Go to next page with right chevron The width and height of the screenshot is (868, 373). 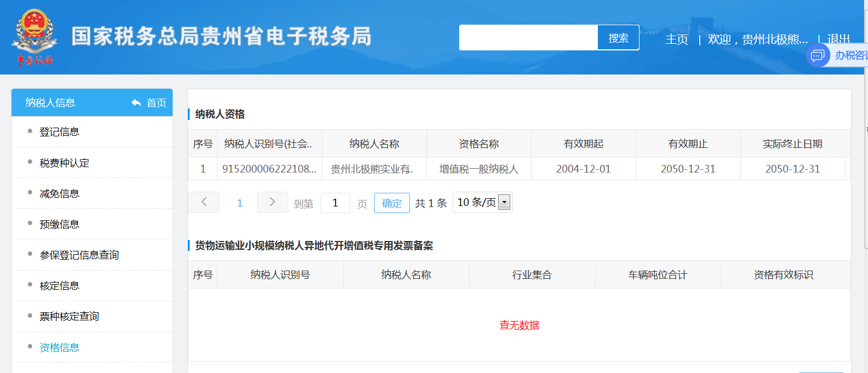(272, 202)
